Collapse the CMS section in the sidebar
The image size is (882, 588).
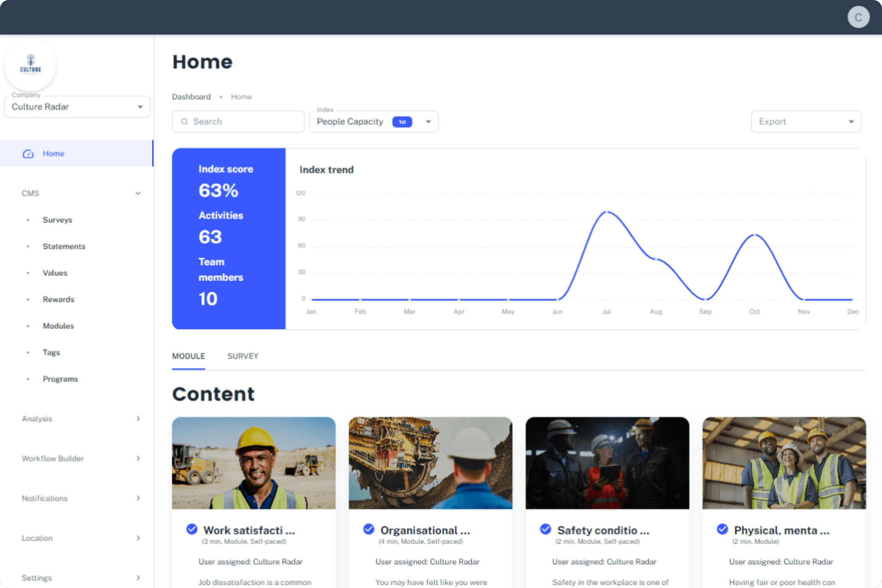pyautogui.click(x=138, y=193)
